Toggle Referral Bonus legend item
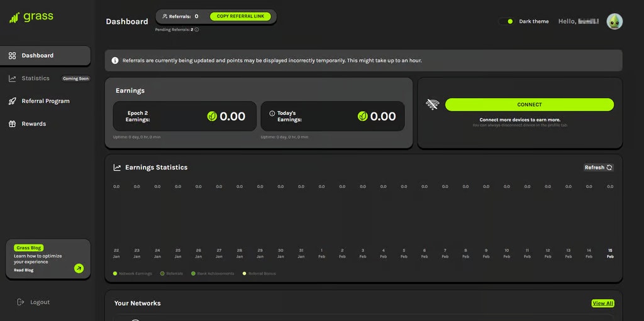This screenshot has height=321, width=644. 259,273
